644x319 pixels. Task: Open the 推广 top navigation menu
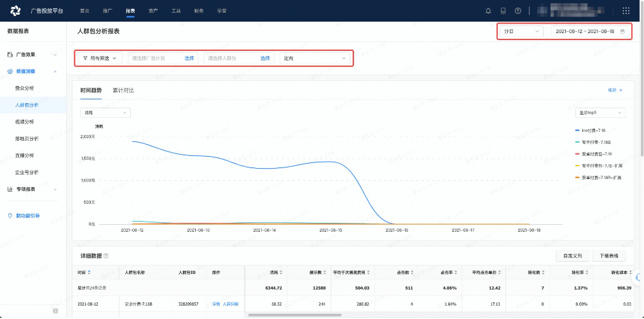(x=107, y=11)
